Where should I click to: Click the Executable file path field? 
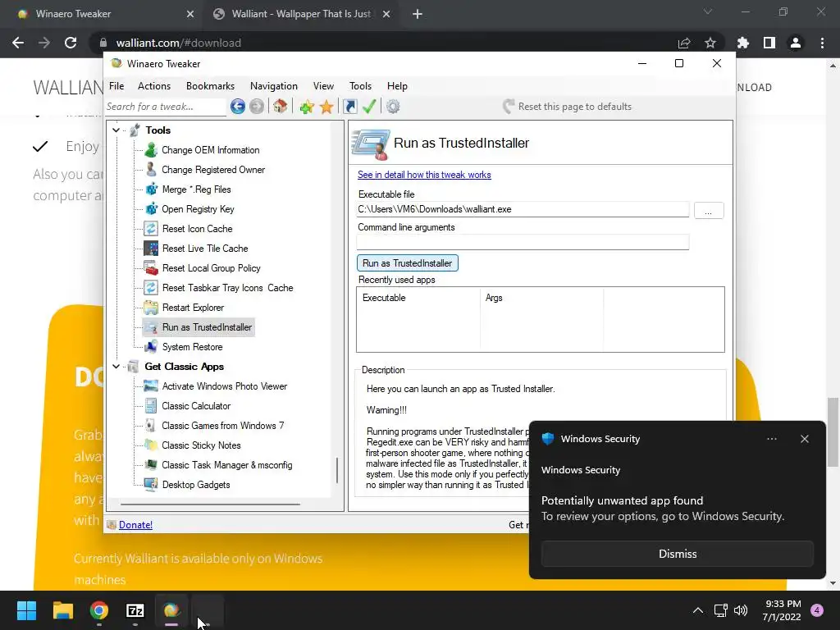pos(523,209)
